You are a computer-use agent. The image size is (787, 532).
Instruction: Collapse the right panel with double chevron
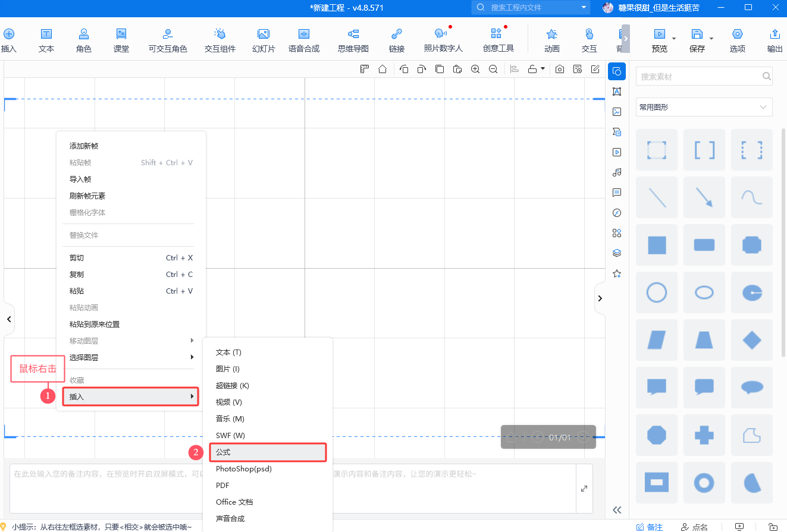tap(617, 509)
